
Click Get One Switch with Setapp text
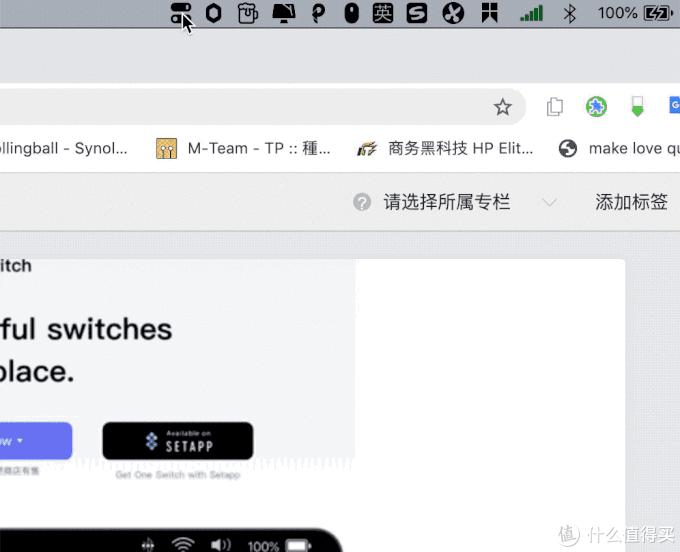[178, 475]
